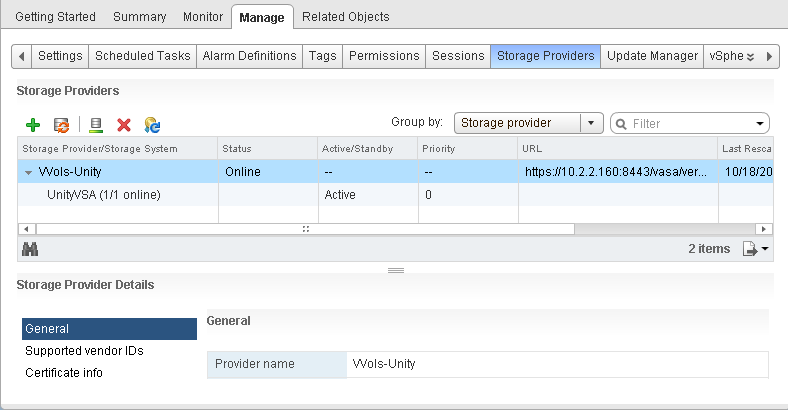This screenshot has width=788, height=410.
Task: Click the green add storage provider icon
Action: coord(33,124)
